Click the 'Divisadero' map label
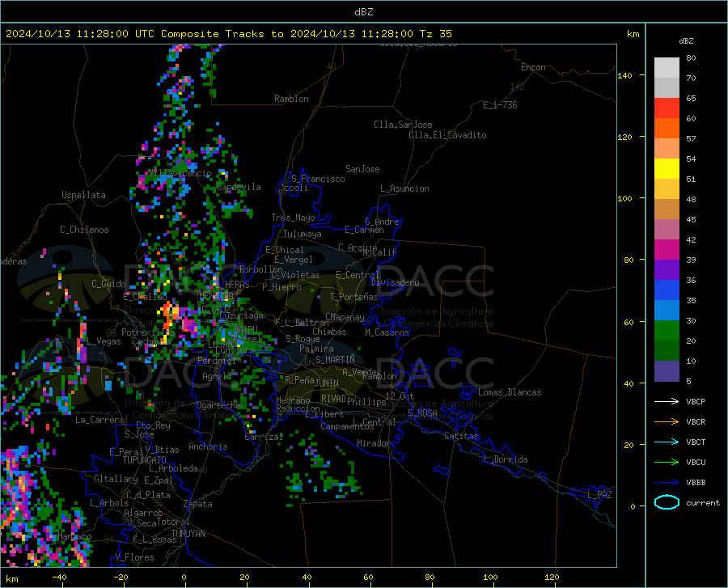Viewport: 728px width, 588px height. pos(395,282)
